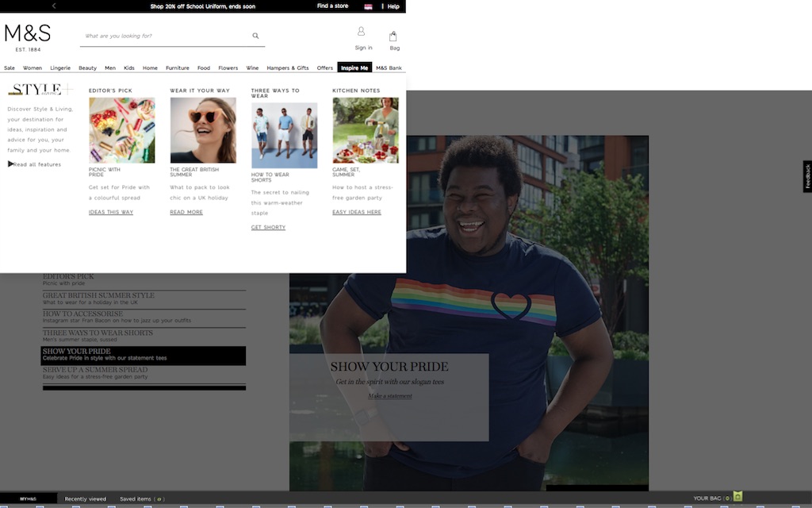Image resolution: width=812 pixels, height=508 pixels.
Task: Click the READ MORE link
Action: pos(186,212)
